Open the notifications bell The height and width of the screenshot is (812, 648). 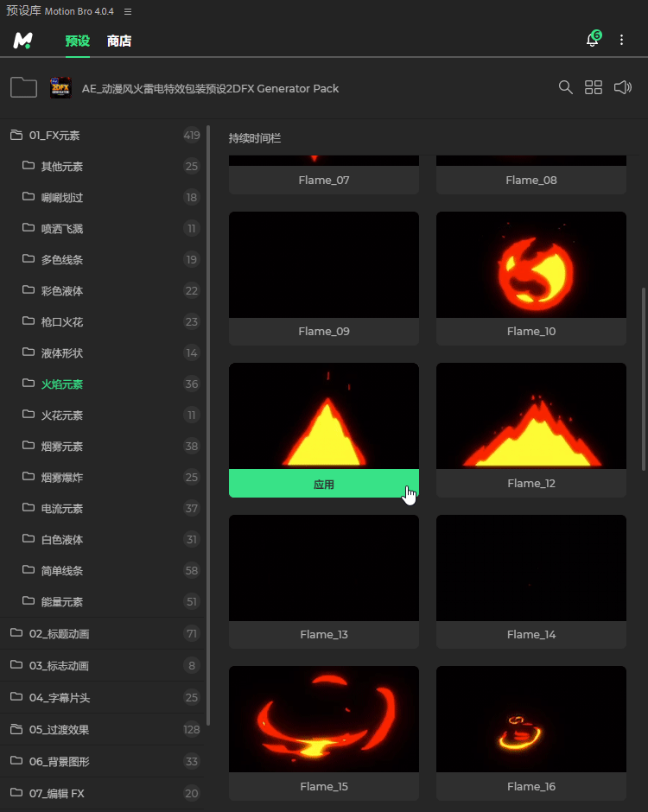tap(593, 40)
